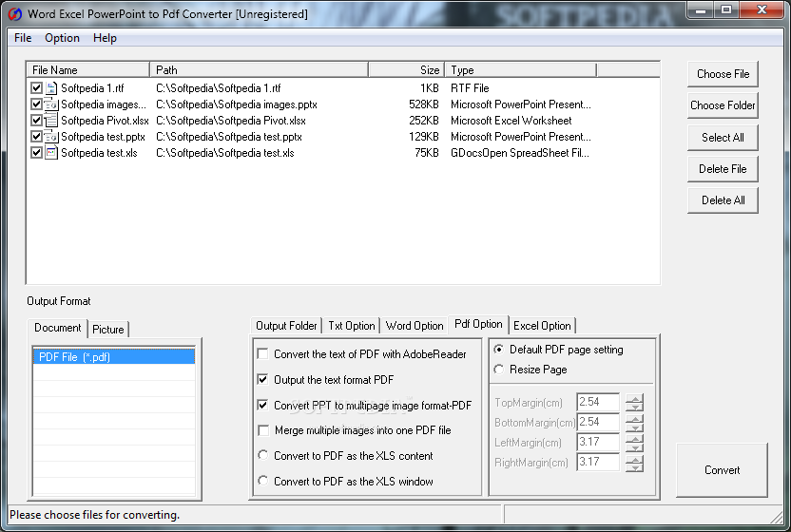Switch to the Picture output format tab

click(x=108, y=330)
